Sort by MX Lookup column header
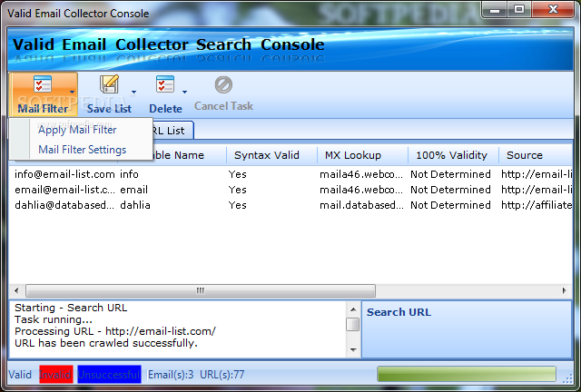This screenshot has height=392, width=581. (362, 155)
